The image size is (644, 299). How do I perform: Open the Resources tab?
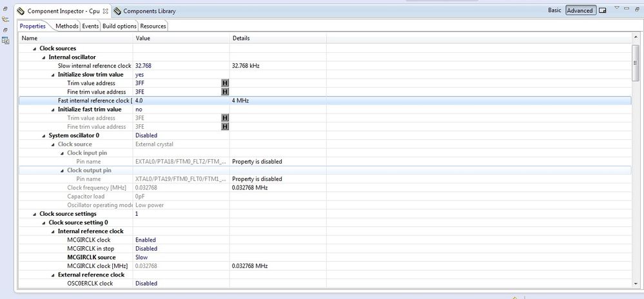click(153, 26)
